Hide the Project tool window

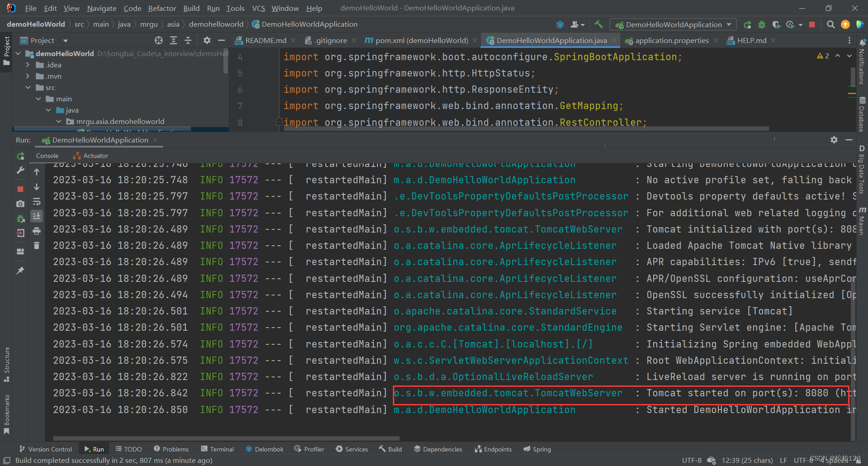click(222, 40)
